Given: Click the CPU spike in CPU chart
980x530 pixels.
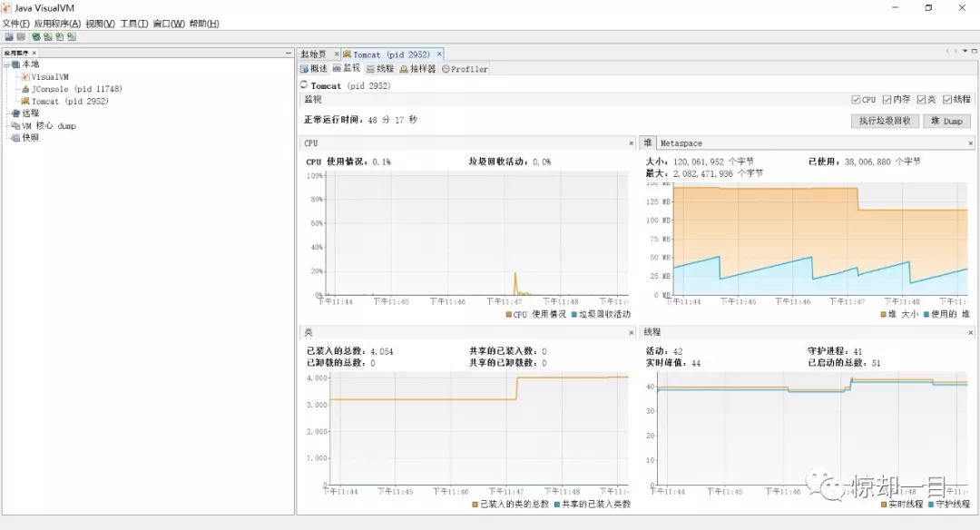Looking at the screenshot, I should 515,282.
